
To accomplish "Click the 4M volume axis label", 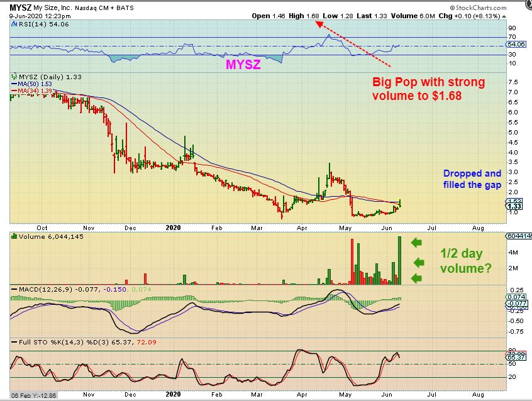I will point(513,253).
